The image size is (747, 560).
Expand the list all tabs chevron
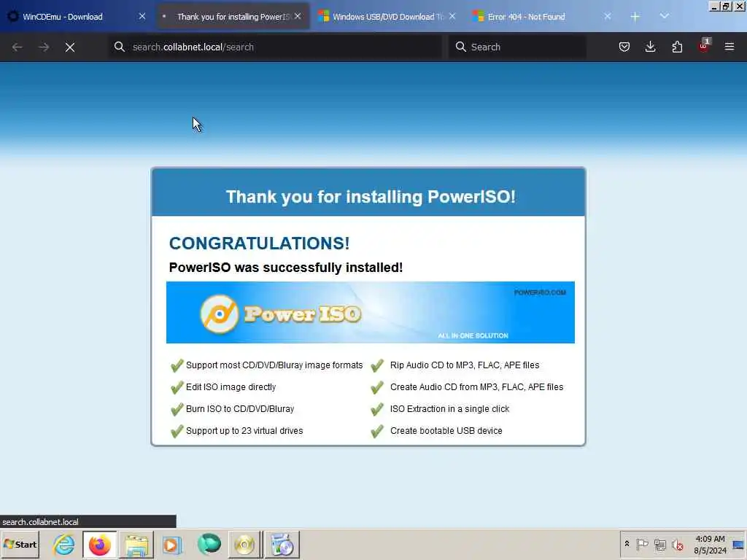(x=664, y=16)
